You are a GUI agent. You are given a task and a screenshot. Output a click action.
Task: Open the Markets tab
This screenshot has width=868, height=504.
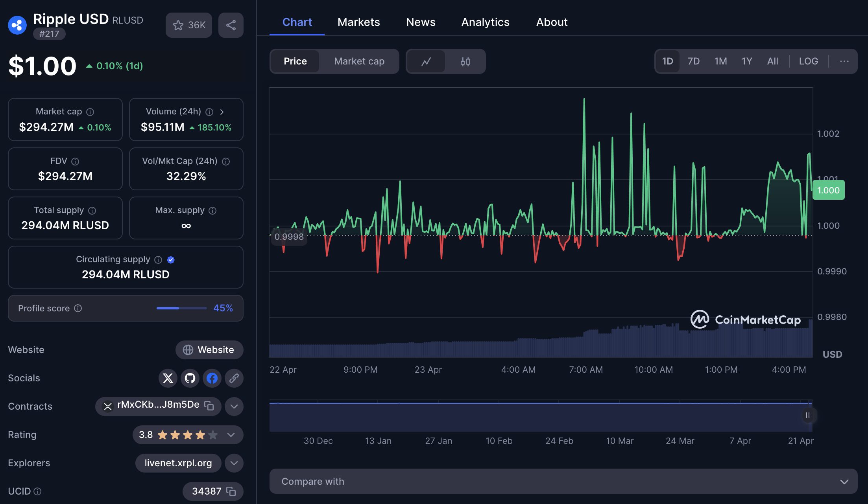(x=359, y=22)
